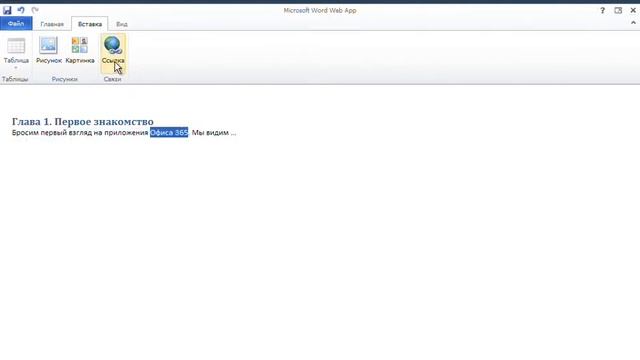Click the selected text Офиса 365

coord(169,133)
